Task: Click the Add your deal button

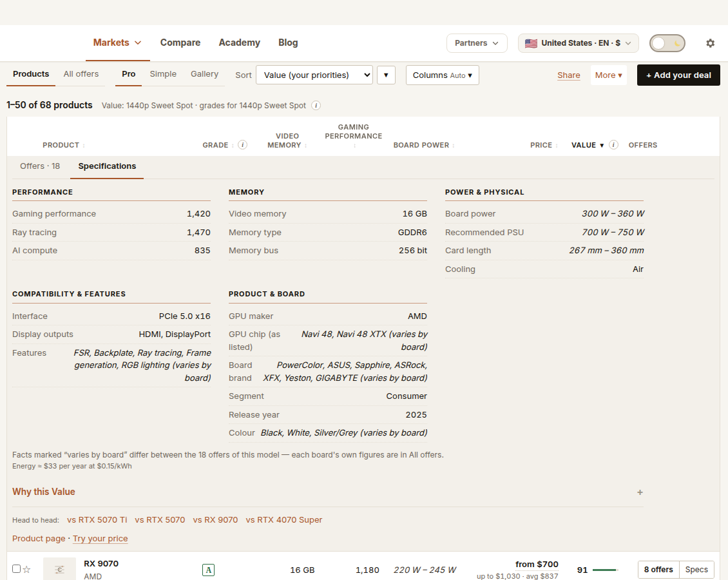Action: pyautogui.click(x=678, y=75)
